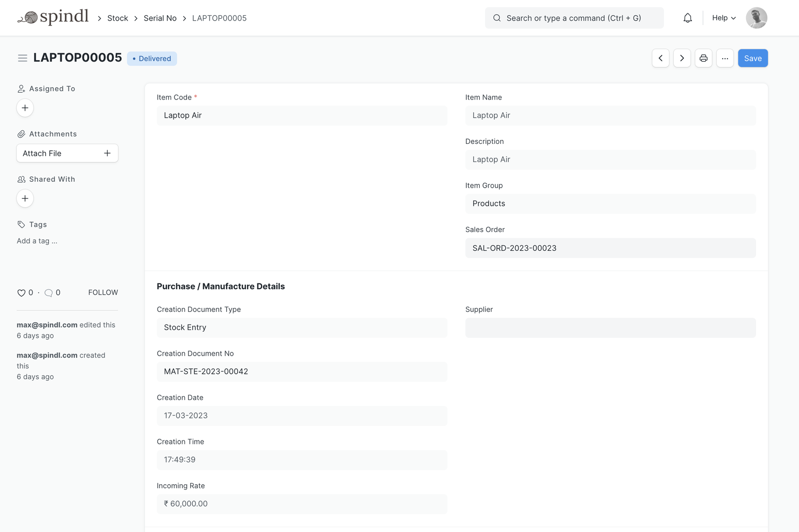Viewport: 799px width, 532px height.
Task: Follow this document via FOLLOW link
Action: pos(103,293)
